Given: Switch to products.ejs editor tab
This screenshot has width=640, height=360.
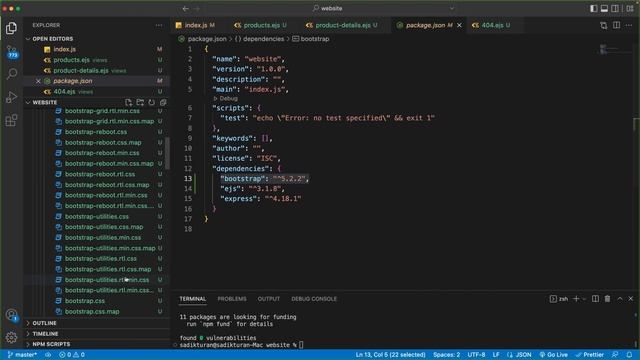Looking at the screenshot, I should point(260,25).
